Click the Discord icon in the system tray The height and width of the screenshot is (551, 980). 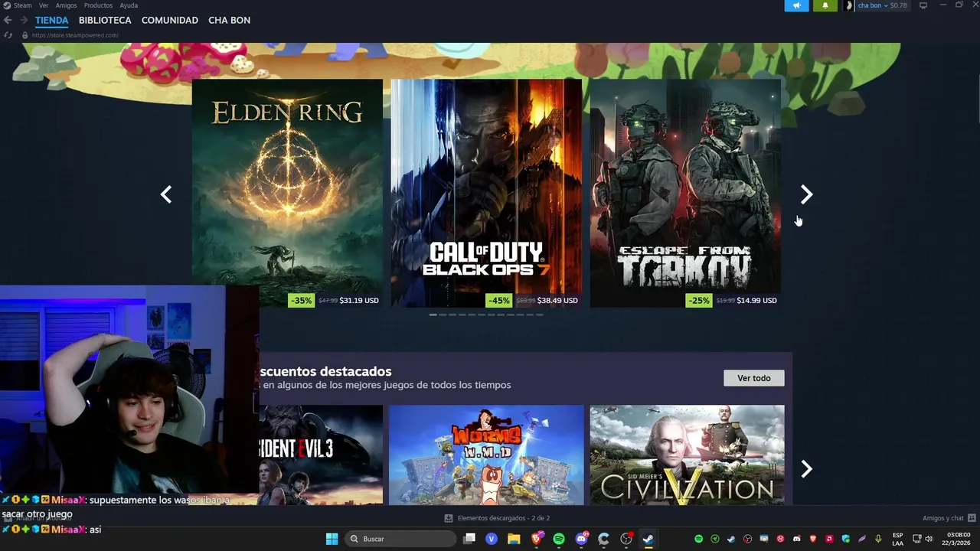tap(797, 539)
